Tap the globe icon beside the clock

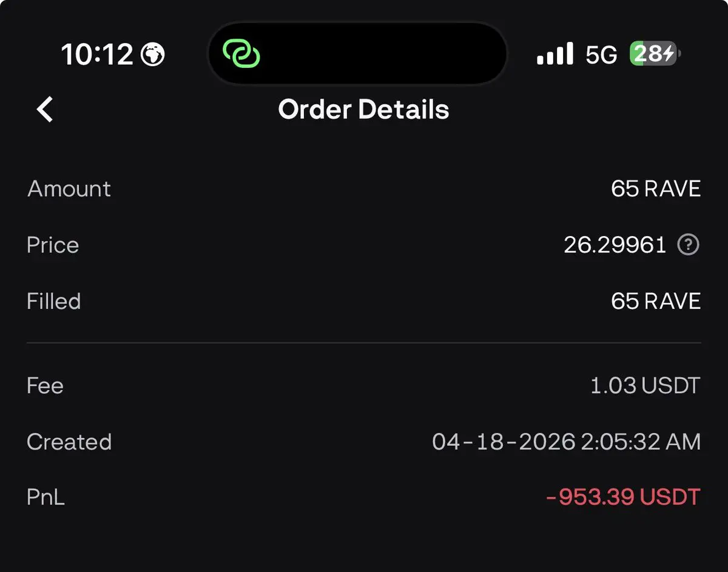[152, 55]
